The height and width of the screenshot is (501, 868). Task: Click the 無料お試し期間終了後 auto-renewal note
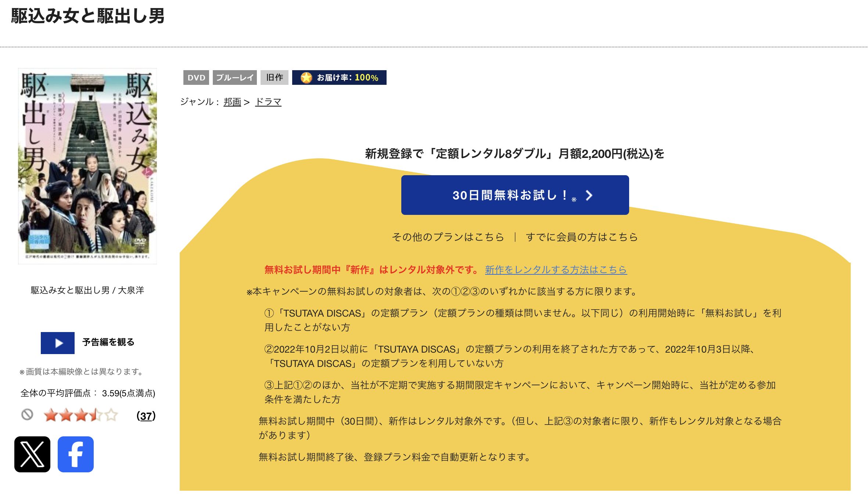click(x=395, y=457)
